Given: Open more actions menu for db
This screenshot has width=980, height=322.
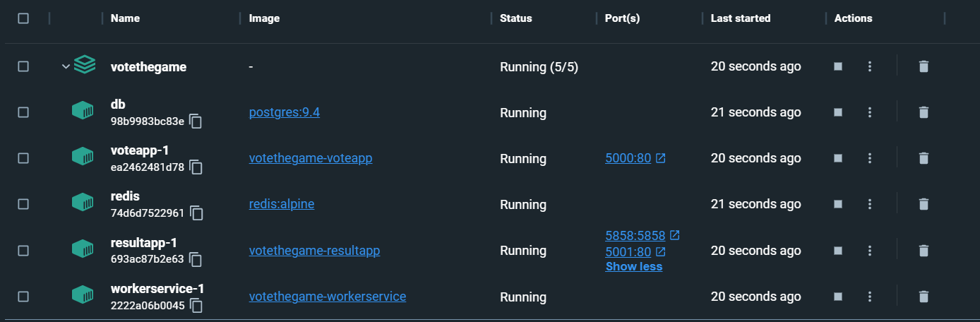Looking at the screenshot, I should pyautogui.click(x=870, y=112).
